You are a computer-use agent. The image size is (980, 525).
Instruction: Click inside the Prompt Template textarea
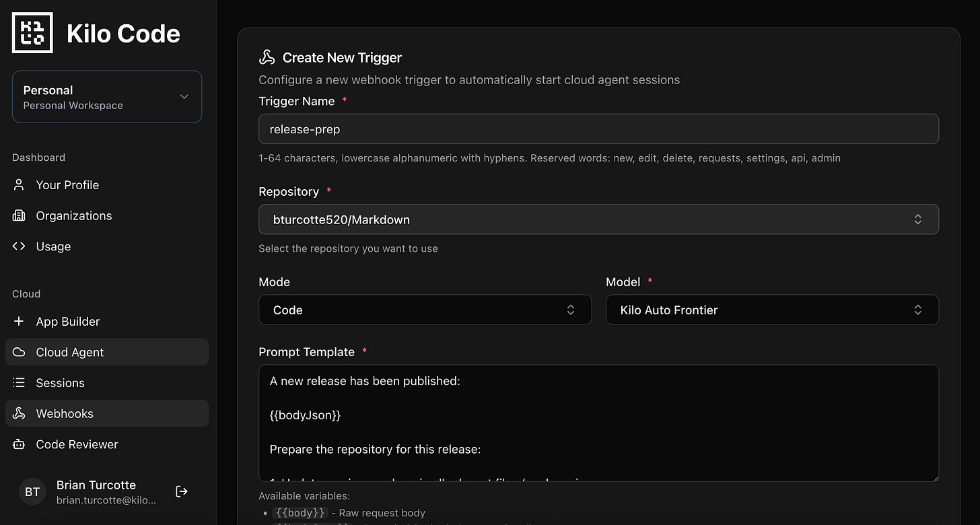point(598,423)
